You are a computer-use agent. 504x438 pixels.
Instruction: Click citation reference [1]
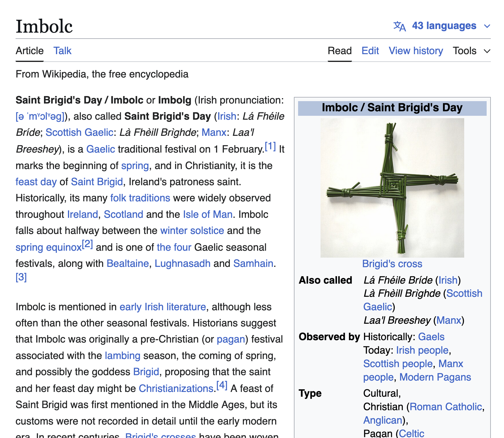[270, 146]
